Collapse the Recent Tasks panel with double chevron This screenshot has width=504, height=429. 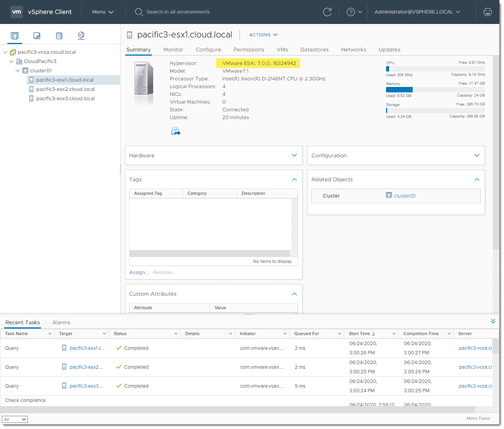[x=493, y=321]
